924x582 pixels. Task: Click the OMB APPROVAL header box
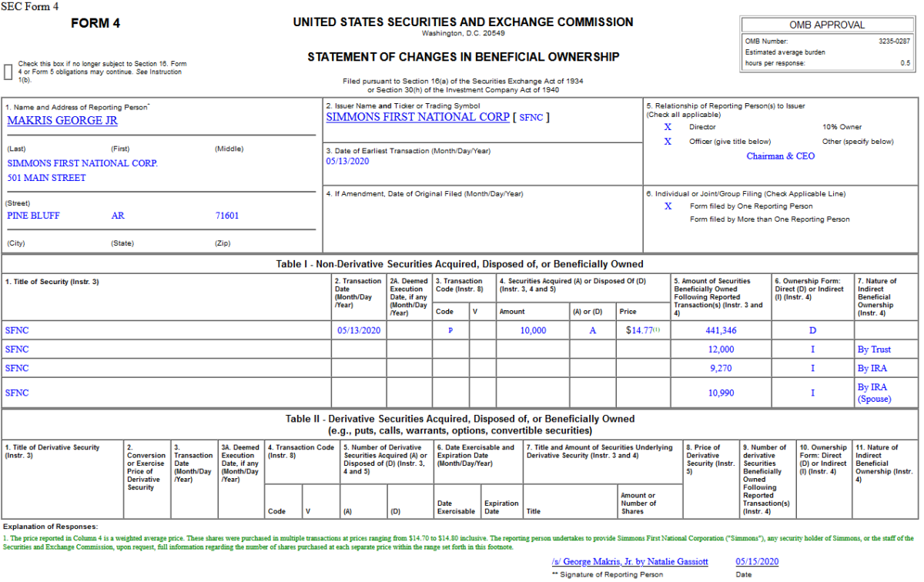827,25
